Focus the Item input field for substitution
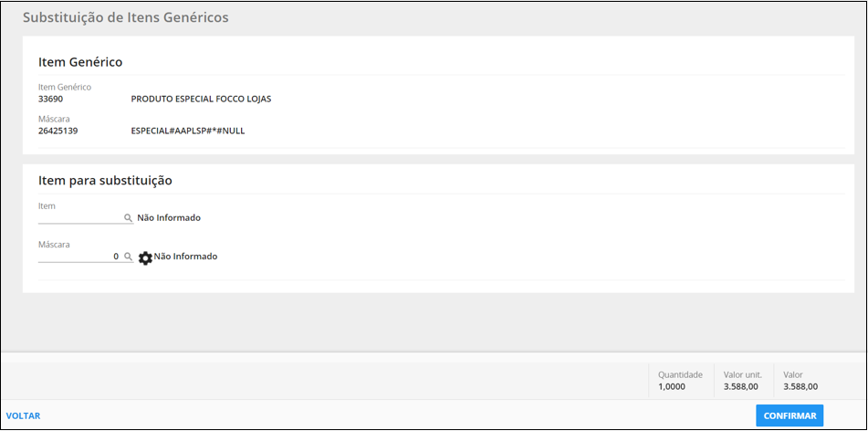This screenshot has width=868, height=431. 80,217
